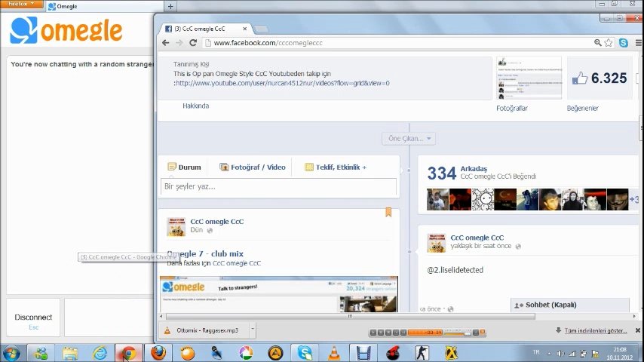Screen dimensions: 644x362
Task: Open the Hakkında link
Action: [x=195, y=106]
